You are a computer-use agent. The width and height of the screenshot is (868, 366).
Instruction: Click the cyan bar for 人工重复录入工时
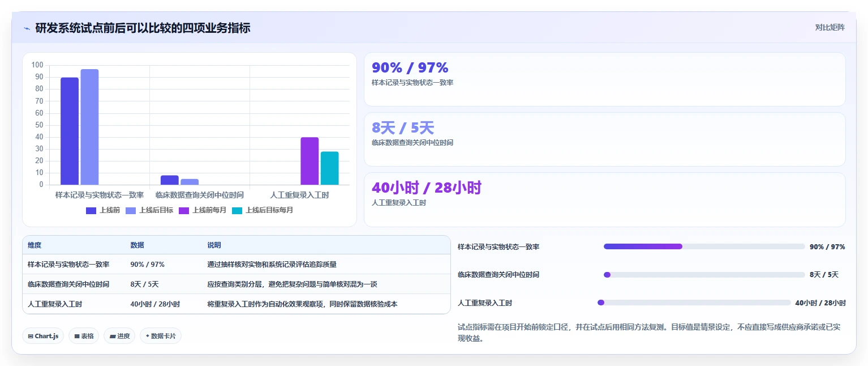click(x=329, y=168)
